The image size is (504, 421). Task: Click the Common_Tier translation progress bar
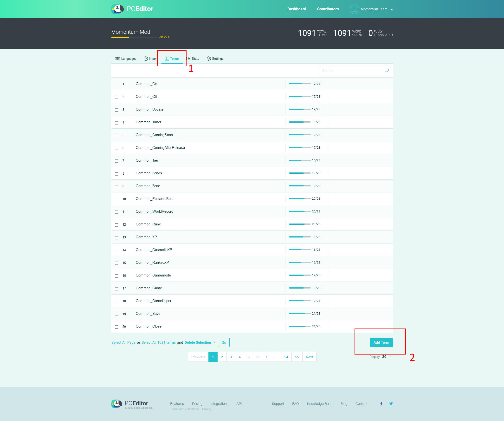(300, 160)
